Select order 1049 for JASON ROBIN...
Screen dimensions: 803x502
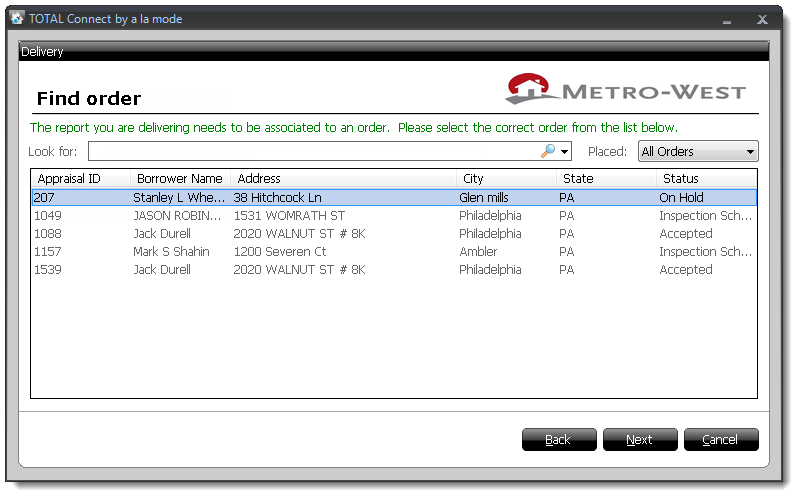coord(180,216)
